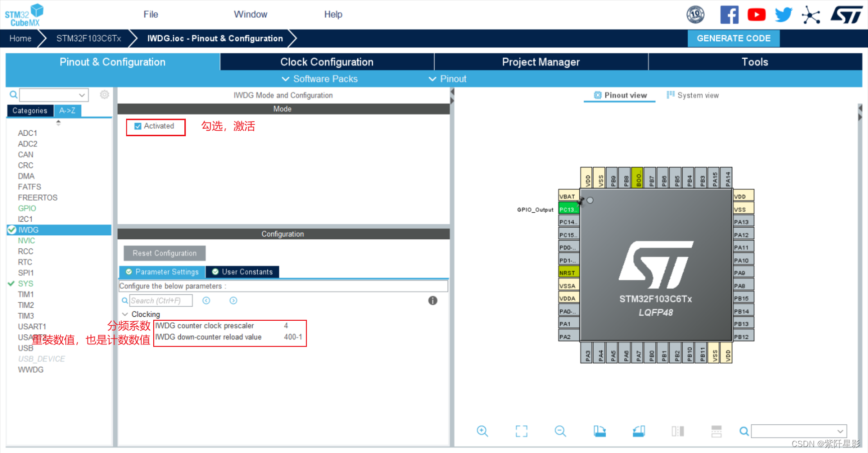Select the Pinout & Configuration tab
The height and width of the screenshot is (453, 868).
[113, 62]
